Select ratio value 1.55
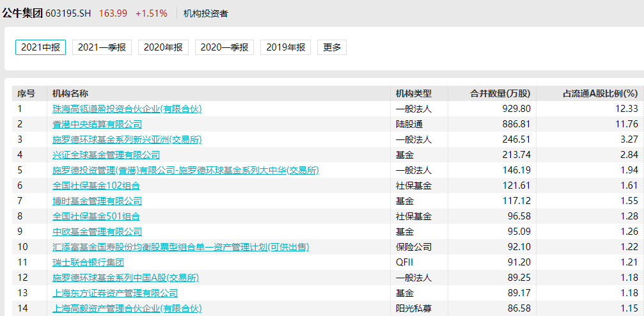Image resolution: width=644 pixels, height=316 pixels. (x=629, y=201)
